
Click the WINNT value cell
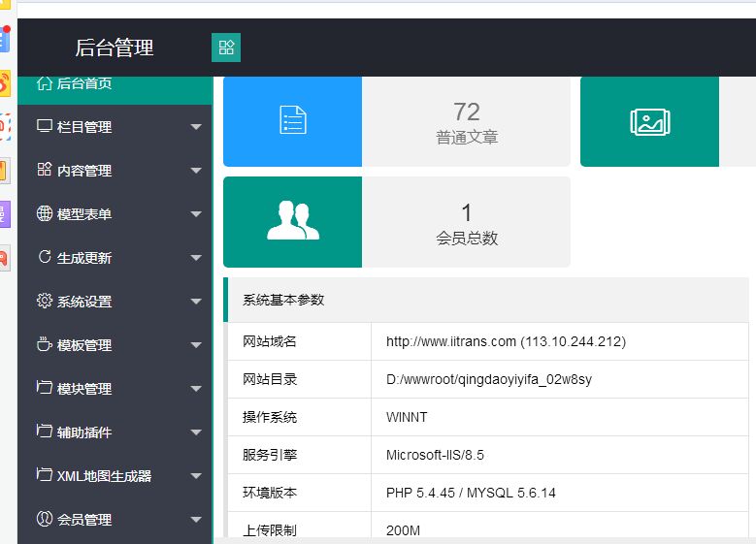point(559,417)
